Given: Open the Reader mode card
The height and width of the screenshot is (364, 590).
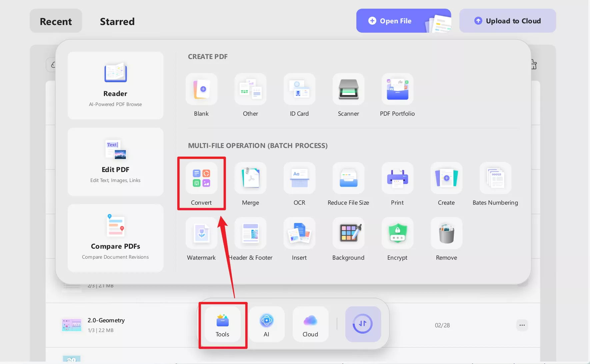Looking at the screenshot, I should [115, 85].
